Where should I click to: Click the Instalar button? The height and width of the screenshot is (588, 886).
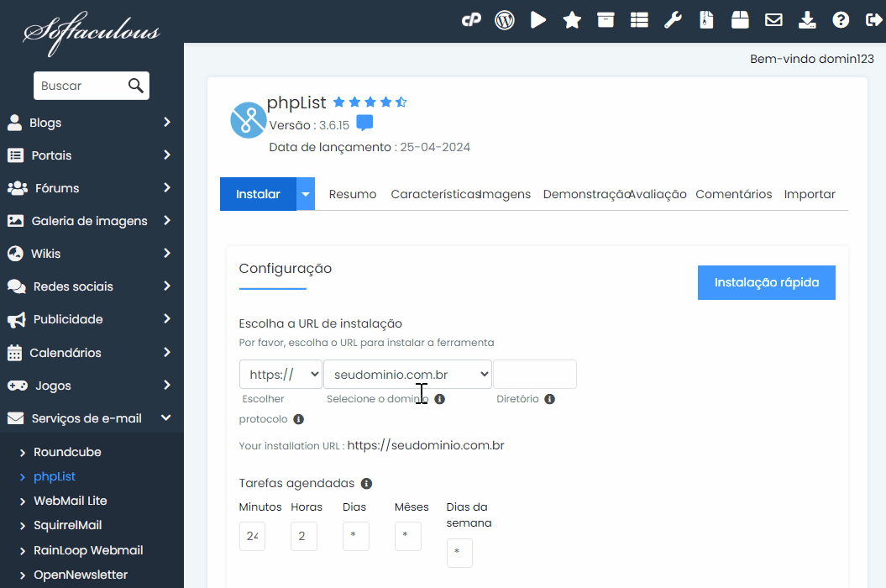tap(258, 194)
